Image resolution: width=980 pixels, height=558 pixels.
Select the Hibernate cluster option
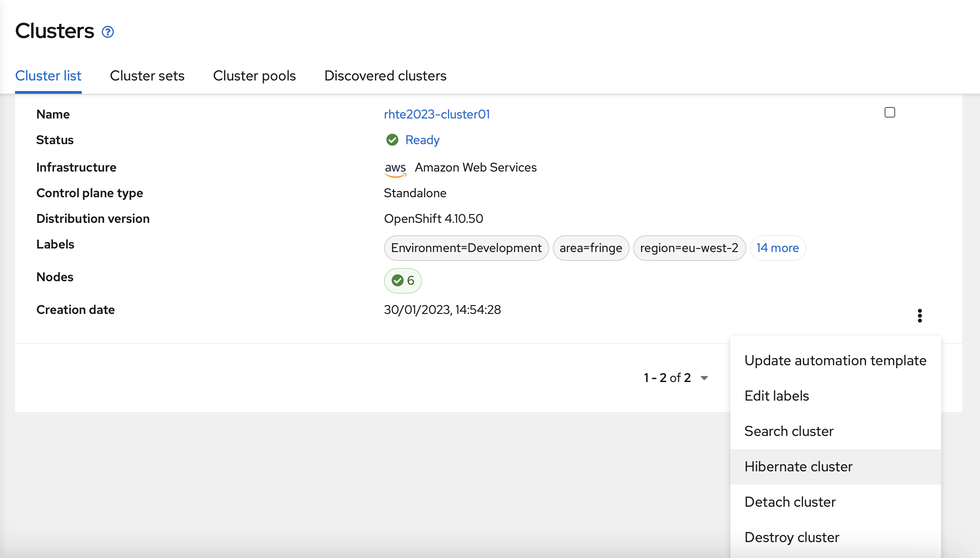tap(798, 466)
